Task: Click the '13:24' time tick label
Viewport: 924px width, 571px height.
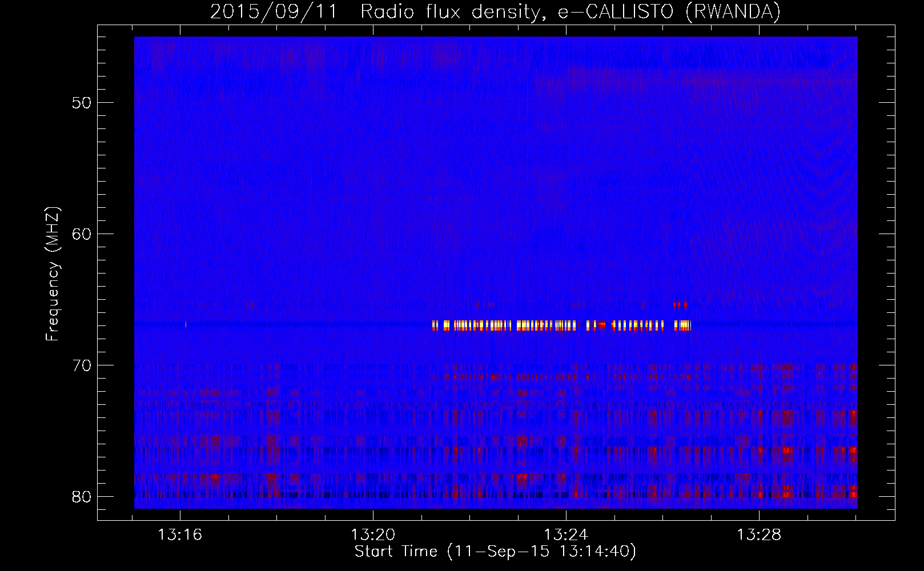Action: 566,535
